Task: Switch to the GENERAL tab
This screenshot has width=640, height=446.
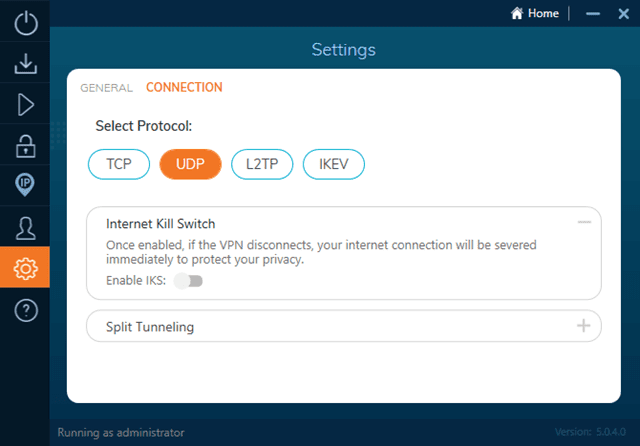Action: click(106, 88)
